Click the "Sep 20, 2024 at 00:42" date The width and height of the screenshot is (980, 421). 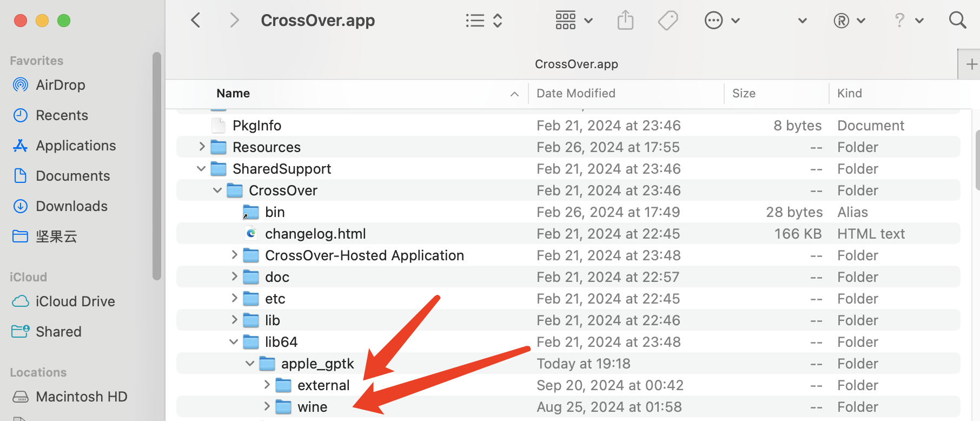click(x=610, y=385)
